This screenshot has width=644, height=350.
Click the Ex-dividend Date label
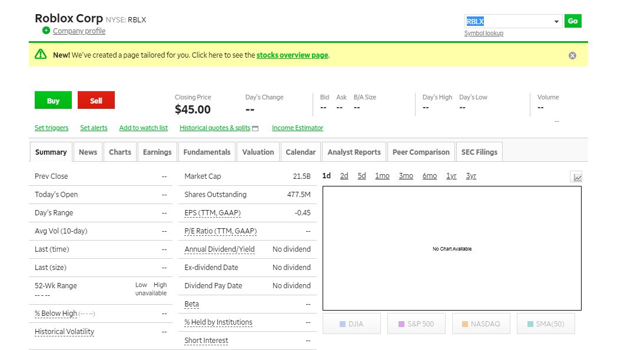click(x=211, y=268)
